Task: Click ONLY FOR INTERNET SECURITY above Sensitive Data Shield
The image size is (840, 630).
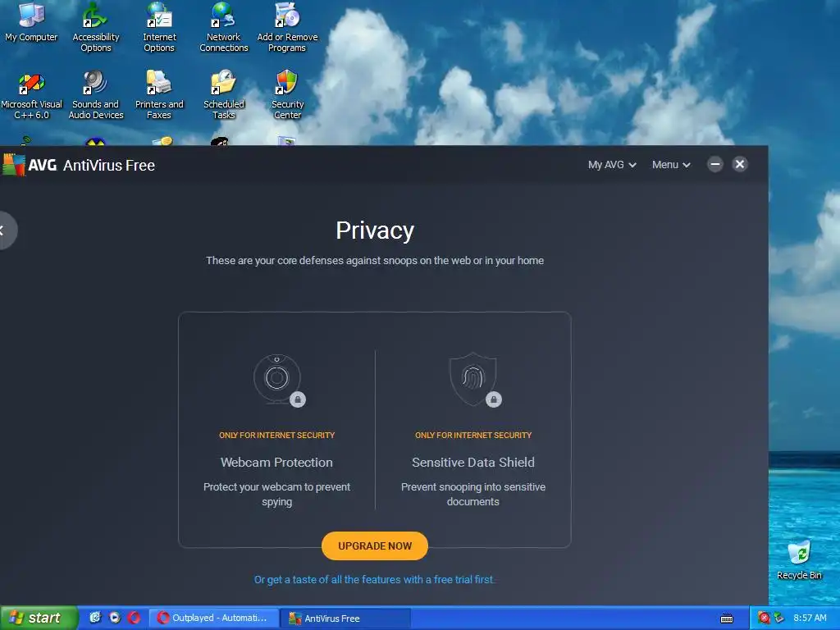Action: [x=473, y=435]
